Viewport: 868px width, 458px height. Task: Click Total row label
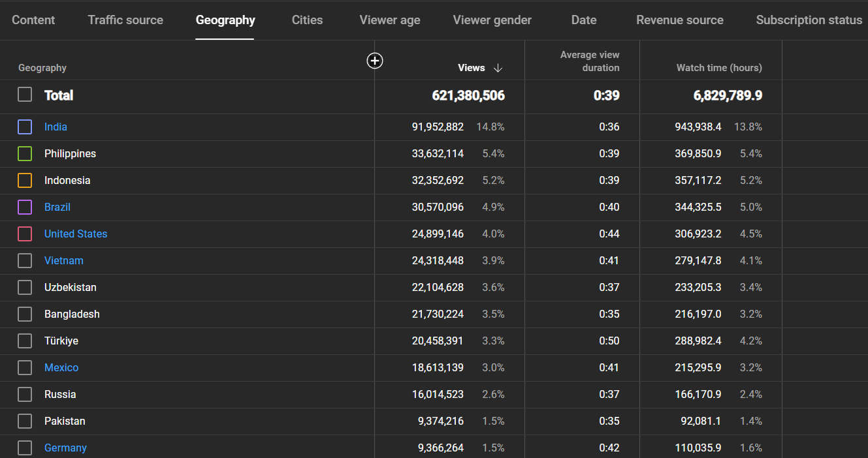pyautogui.click(x=59, y=95)
